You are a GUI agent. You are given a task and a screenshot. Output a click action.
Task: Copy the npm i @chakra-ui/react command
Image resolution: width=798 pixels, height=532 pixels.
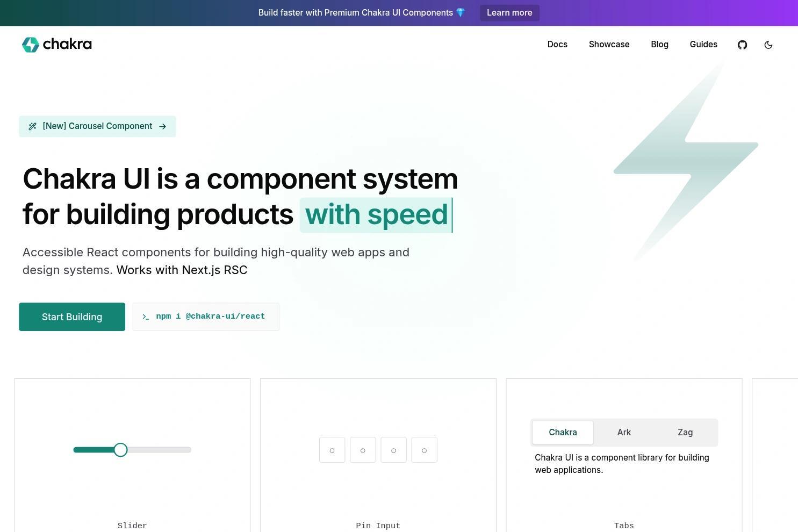click(x=206, y=317)
